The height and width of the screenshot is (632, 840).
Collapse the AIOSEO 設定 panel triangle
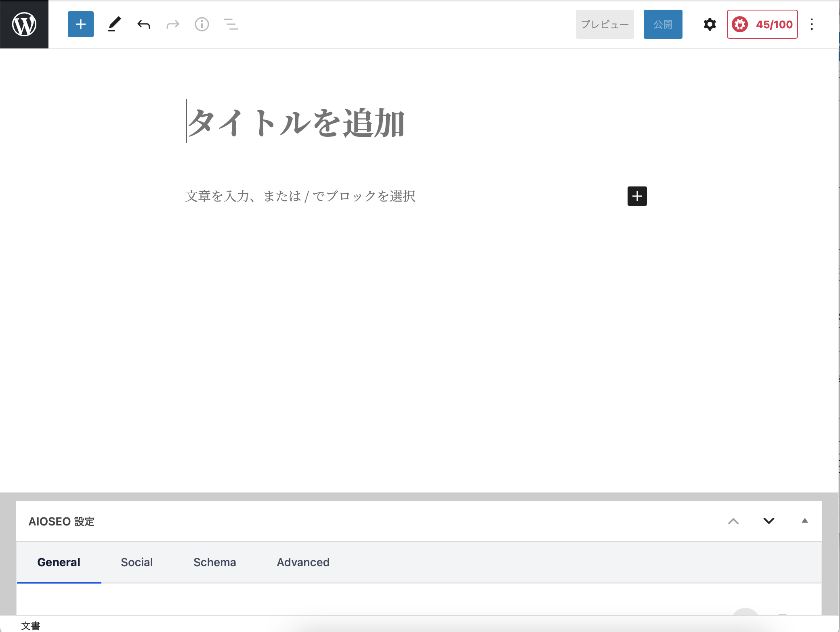(x=805, y=521)
